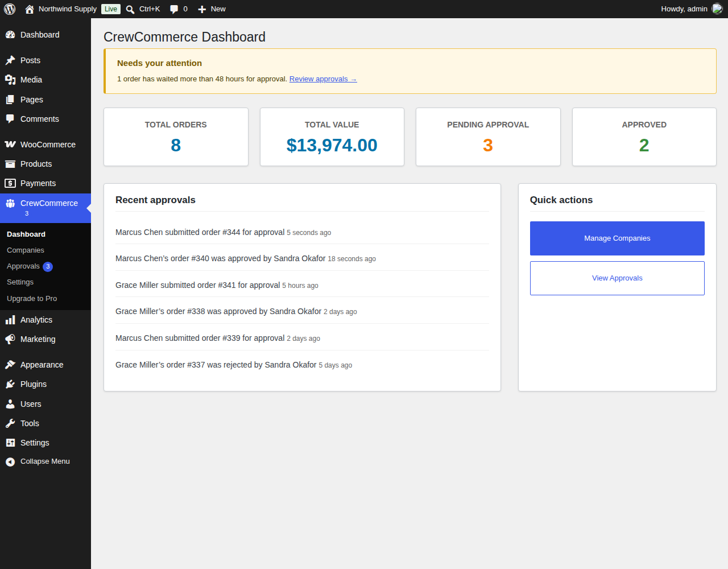Image resolution: width=728 pixels, height=569 pixels.
Task: Open the comments bubble icon in admin bar
Action: click(174, 9)
